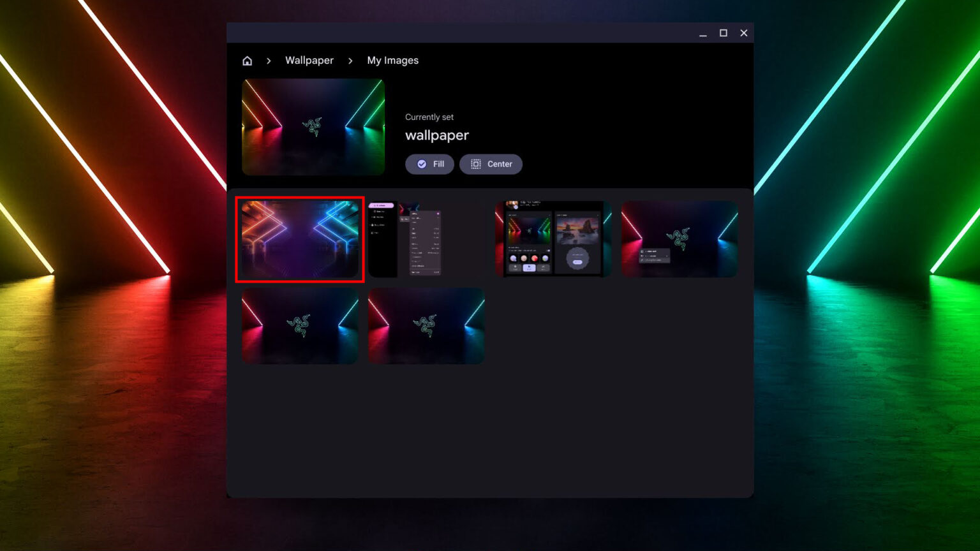This screenshot has height=551, width=980.
Task: Click the Home icon in the breadcrumb
Action: (247, 60)
